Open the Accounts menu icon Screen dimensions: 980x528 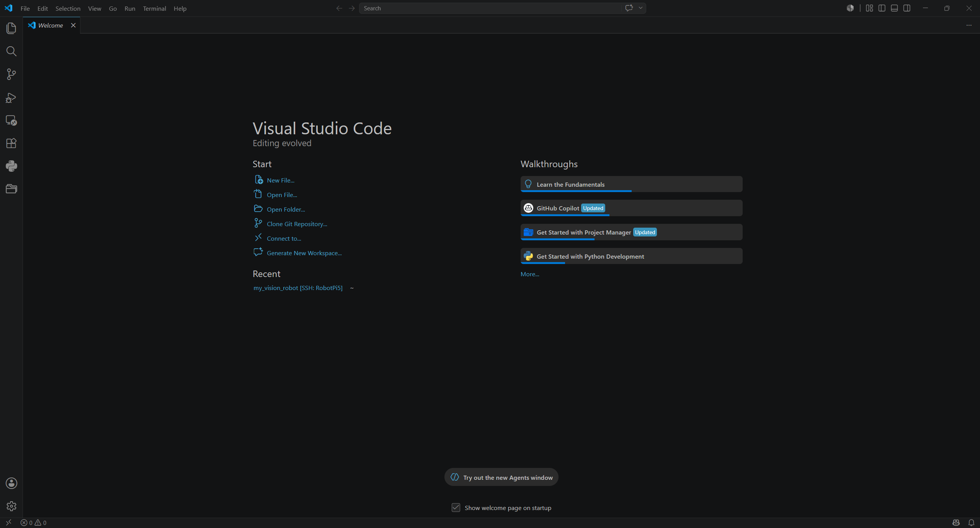[11, 483]
